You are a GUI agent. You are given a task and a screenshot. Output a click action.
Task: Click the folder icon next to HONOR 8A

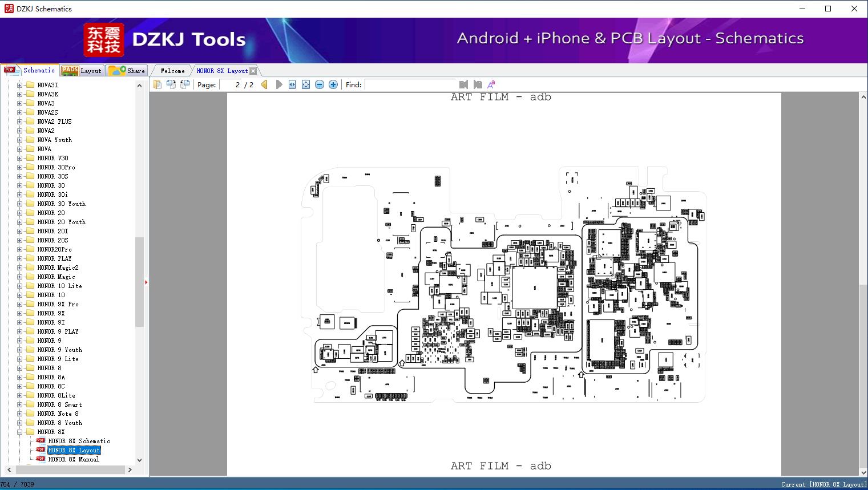(30, 377)
